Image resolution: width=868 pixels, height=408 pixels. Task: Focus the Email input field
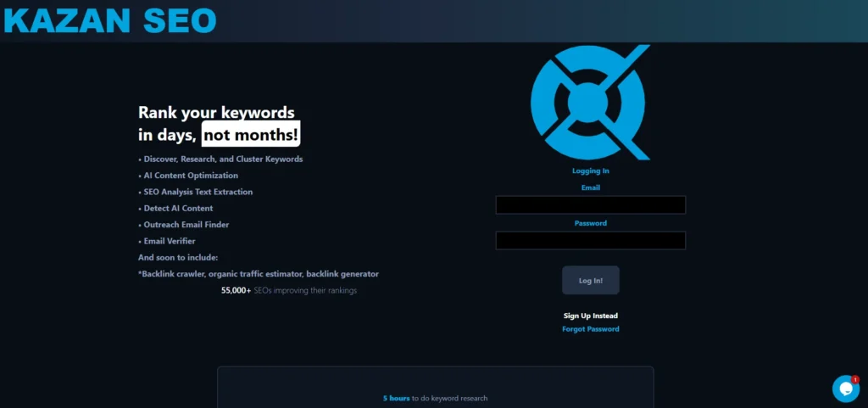[591, 204]
